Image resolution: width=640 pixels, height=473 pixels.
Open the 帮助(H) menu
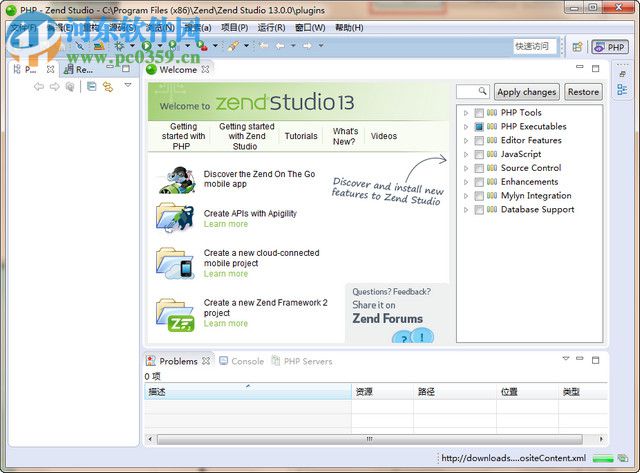(x=349, y=28)
